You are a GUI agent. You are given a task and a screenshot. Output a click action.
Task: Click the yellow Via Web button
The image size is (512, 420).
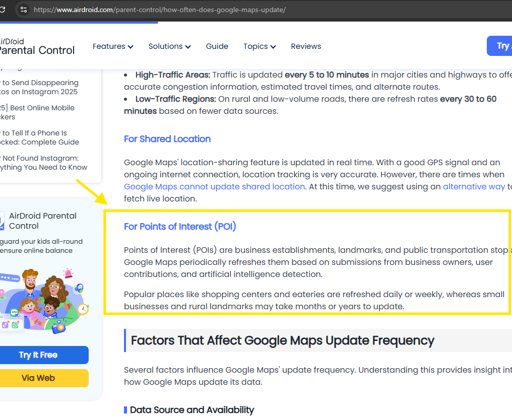(44, 378)
